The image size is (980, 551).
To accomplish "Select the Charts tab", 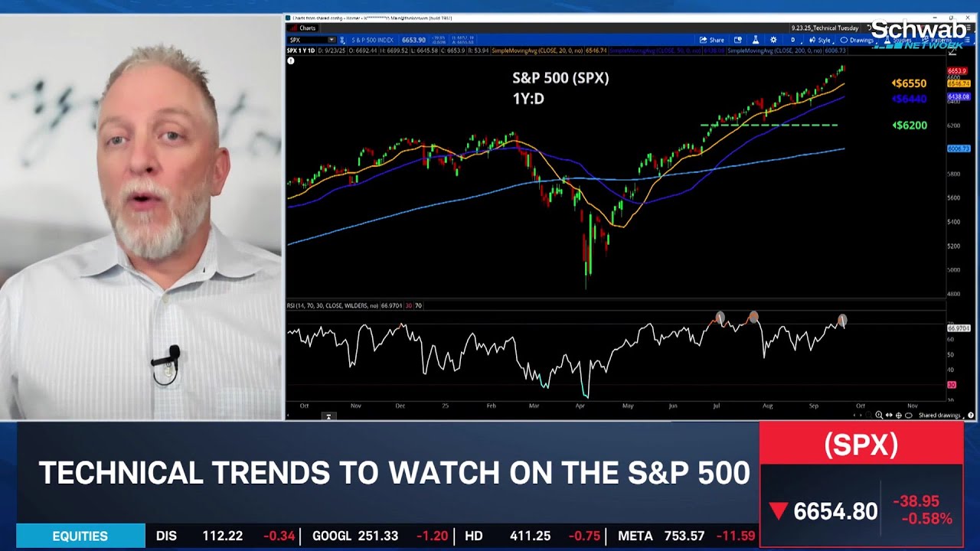I will [x=304, y=28].
